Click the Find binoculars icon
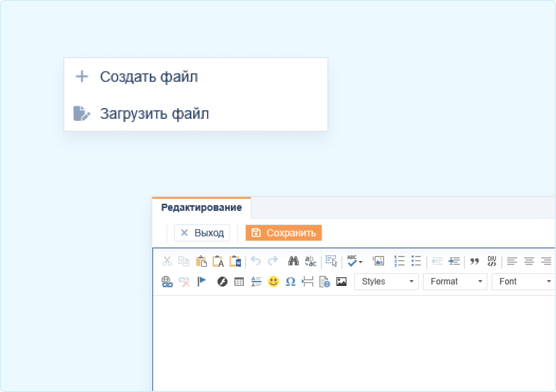556x392 pixels. 293,261
